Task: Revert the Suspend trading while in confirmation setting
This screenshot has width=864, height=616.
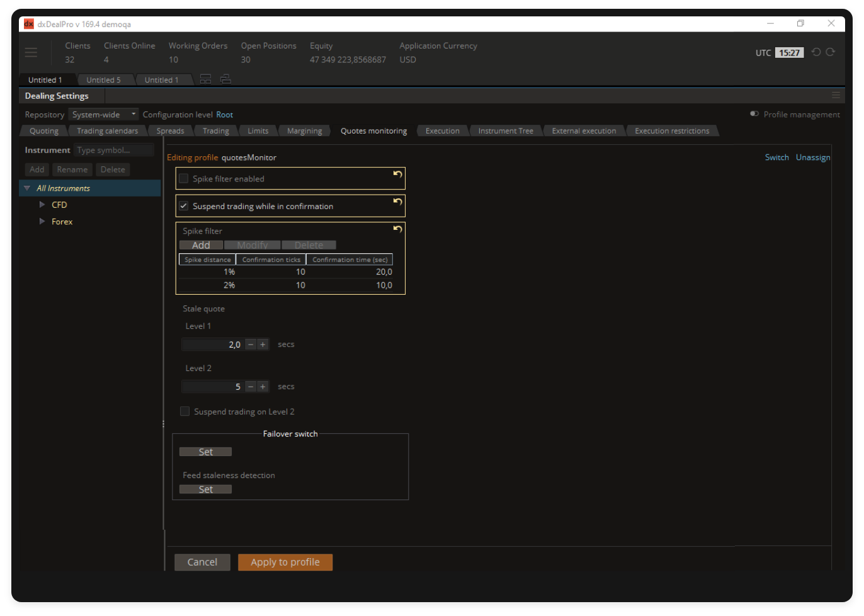Action: [397, 202]
